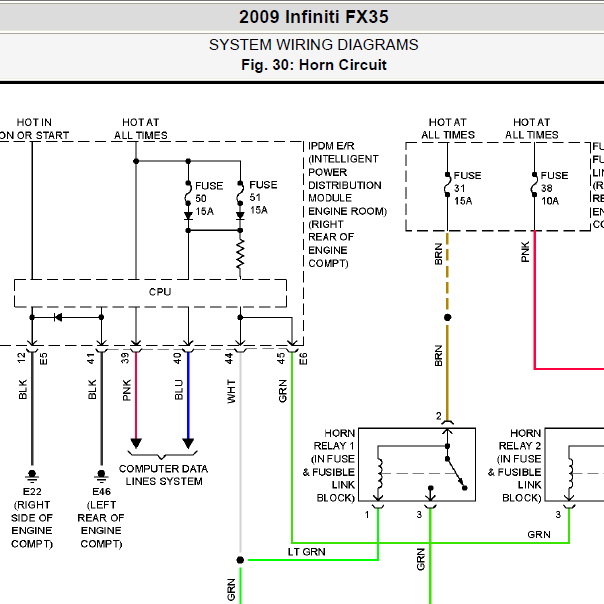Screen dimensions: 604x604
Task: Click the 'IPDM E/R' module description
Action: click(347, 205)
